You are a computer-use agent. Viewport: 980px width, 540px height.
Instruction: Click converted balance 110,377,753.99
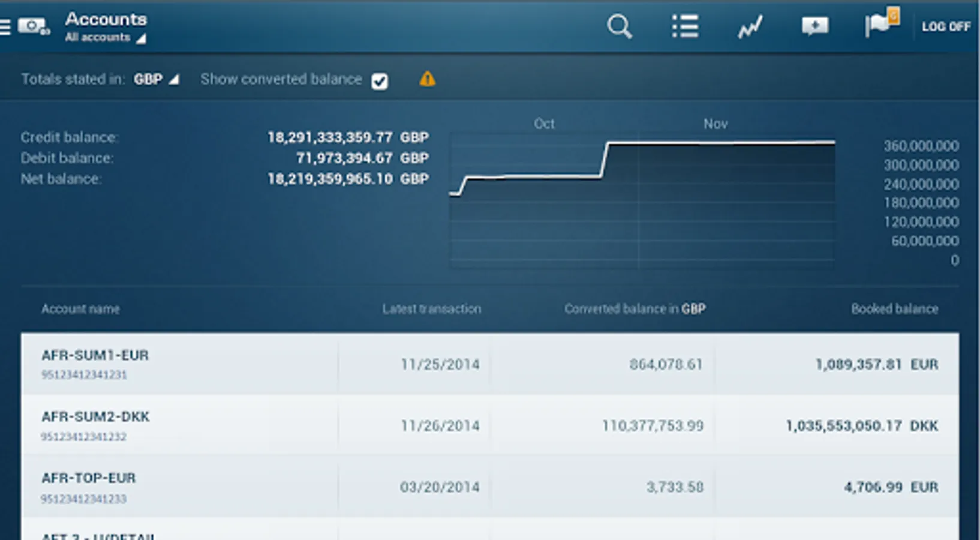(x=653, y=425)
